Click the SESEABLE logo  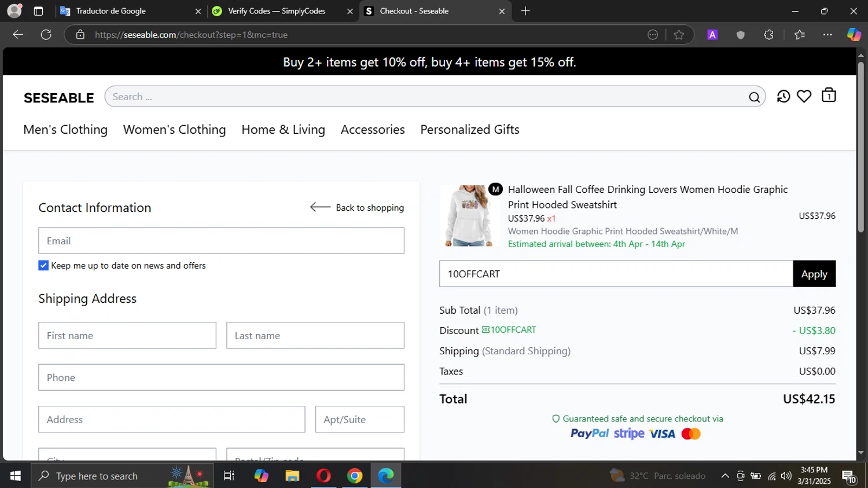(x=59, y=98)
